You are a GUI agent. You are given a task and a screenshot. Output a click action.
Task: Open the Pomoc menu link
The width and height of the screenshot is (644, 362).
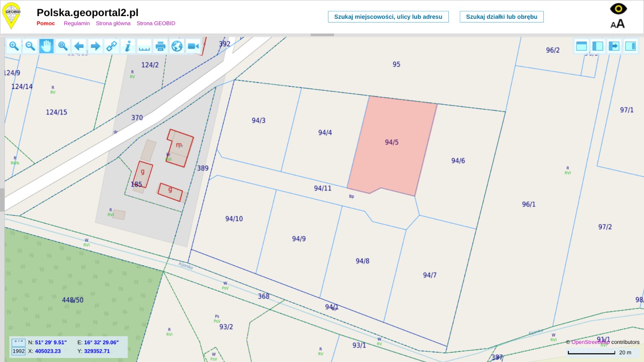[x=45, y=23]
